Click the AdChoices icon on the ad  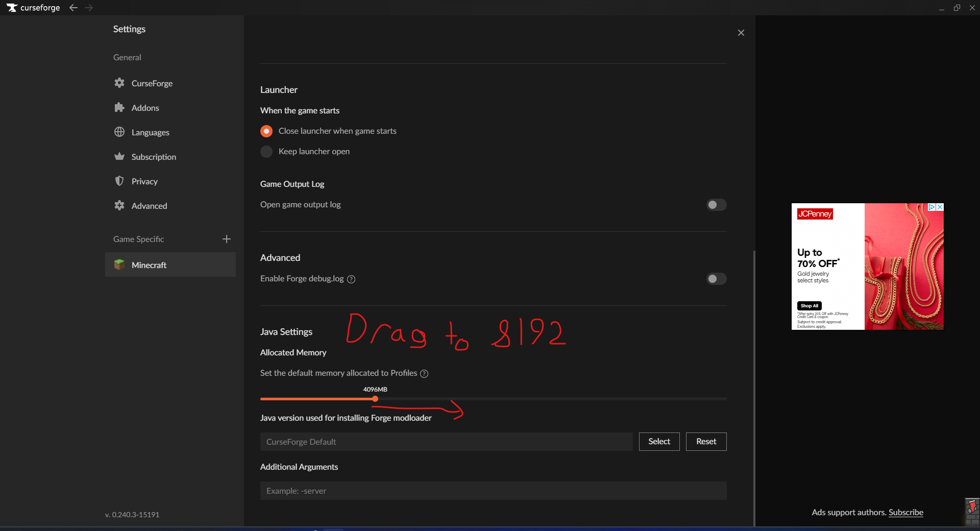(x=932, y=207)
